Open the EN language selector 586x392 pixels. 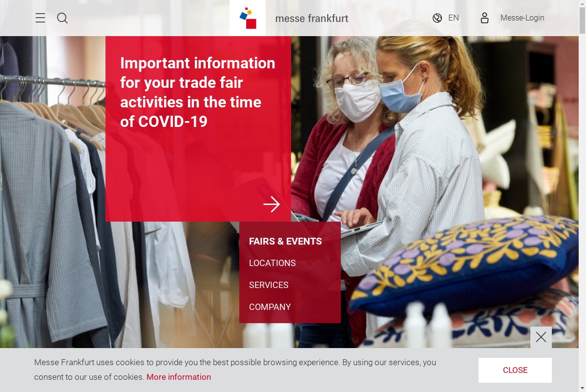coord(454,18)
